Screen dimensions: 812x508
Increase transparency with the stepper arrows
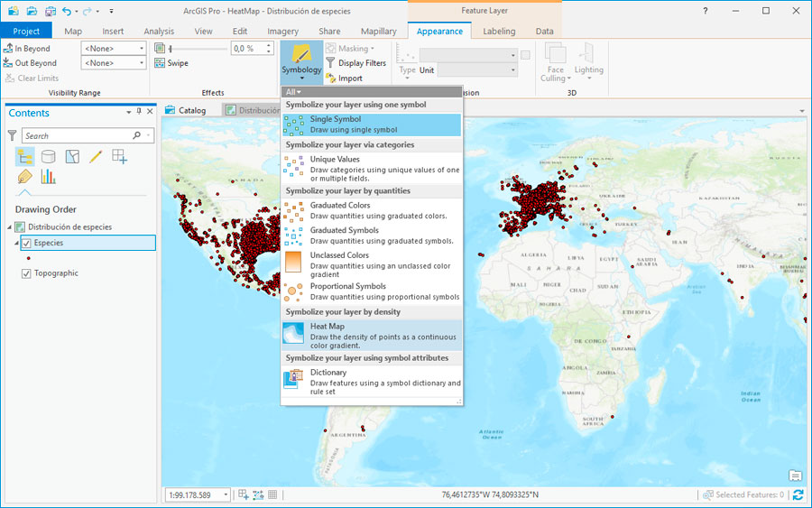[268, 46]
